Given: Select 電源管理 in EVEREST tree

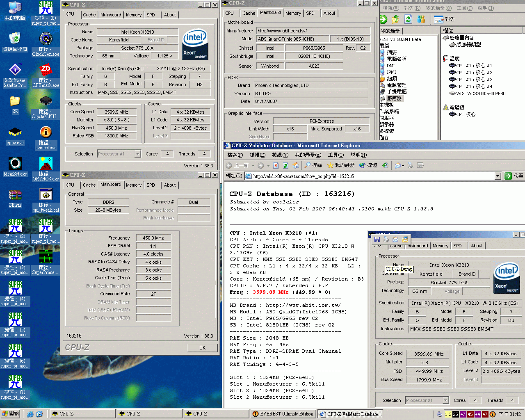Looking at the screenshot, I should [x=393, y=85].
